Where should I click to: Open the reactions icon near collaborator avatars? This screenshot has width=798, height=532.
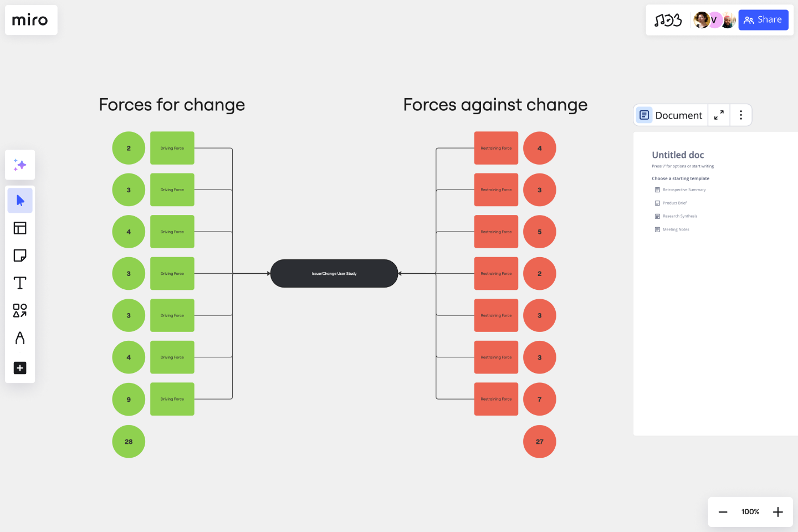click(669, 19)
